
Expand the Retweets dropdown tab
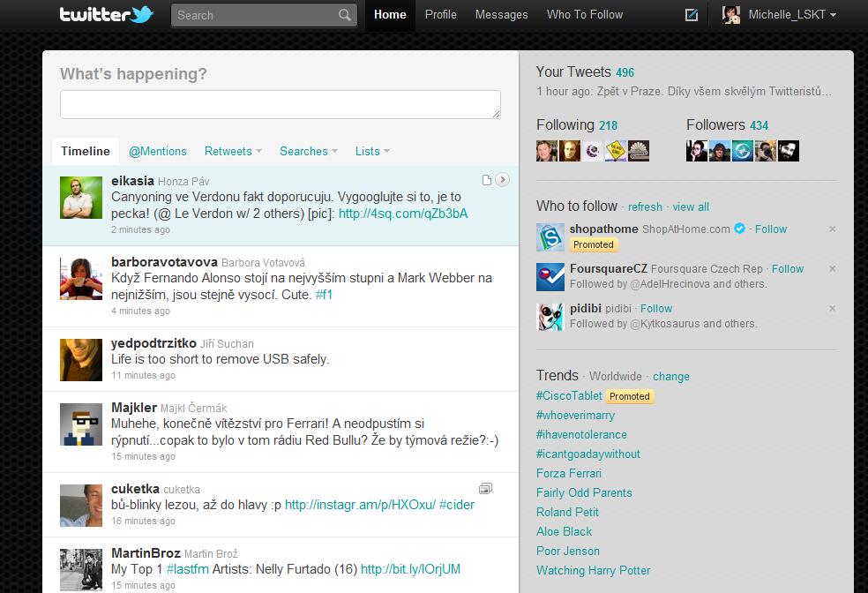(233, 151)
